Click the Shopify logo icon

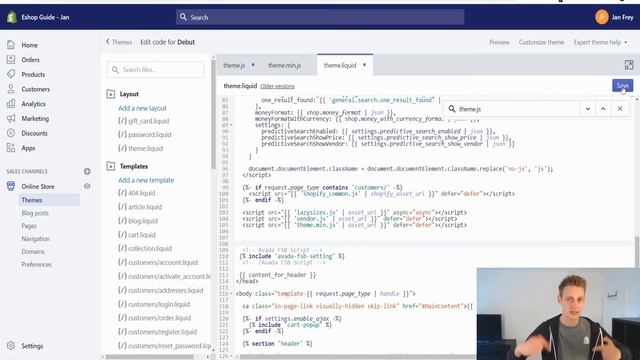(x=11, y=17)
